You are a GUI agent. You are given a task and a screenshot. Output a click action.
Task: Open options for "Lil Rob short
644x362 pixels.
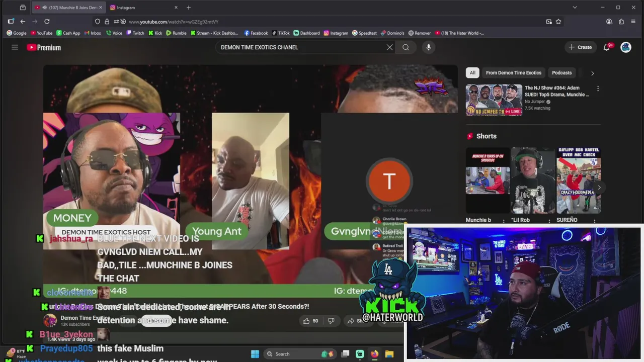[549, 221]
